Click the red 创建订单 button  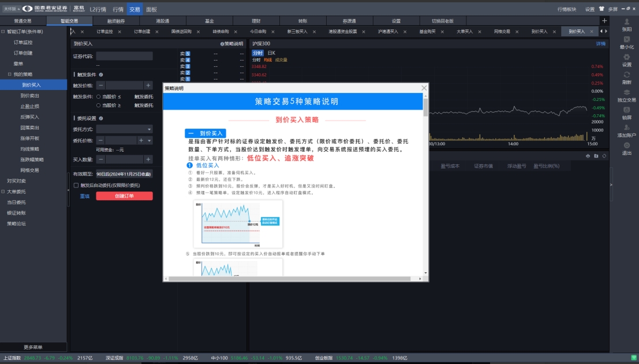click(x=124, y=196)
